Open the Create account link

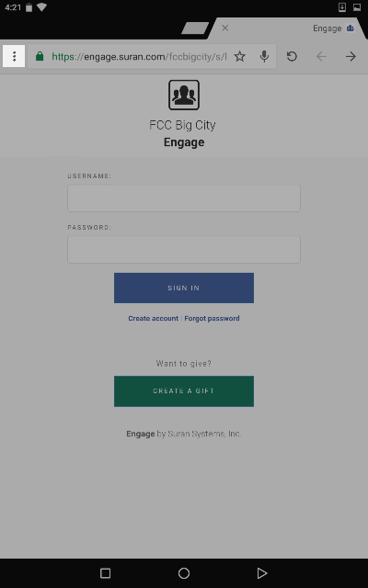[x=154, y=319]
